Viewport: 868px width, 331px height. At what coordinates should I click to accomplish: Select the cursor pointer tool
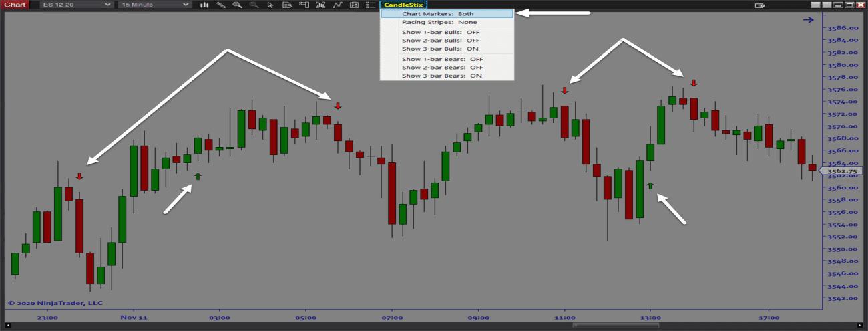tap(270, 5)
